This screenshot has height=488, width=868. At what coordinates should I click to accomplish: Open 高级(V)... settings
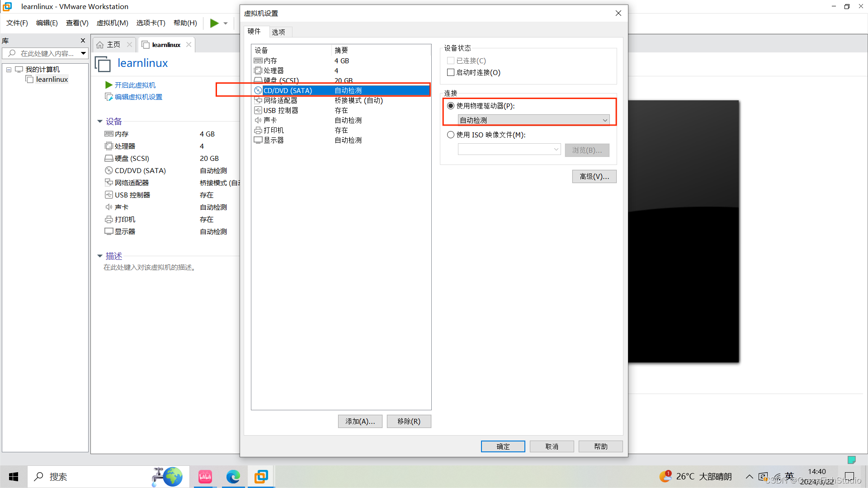(x=594, y=176)
